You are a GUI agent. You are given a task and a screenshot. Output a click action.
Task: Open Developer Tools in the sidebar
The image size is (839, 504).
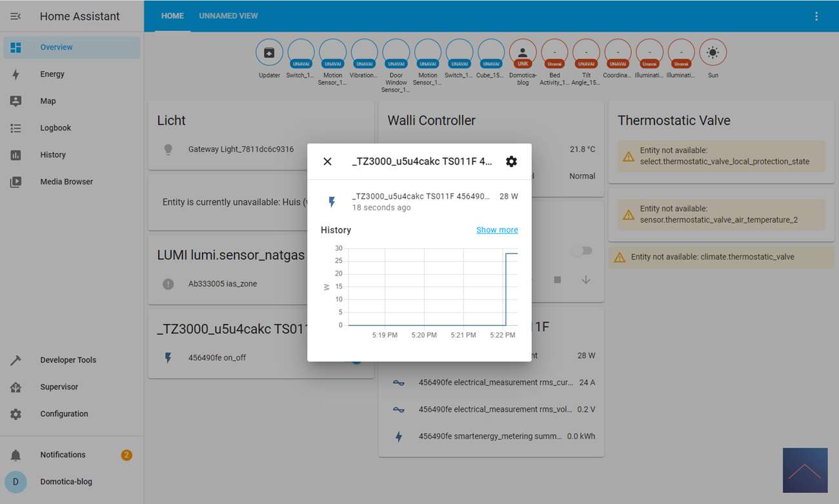[68, 360]
